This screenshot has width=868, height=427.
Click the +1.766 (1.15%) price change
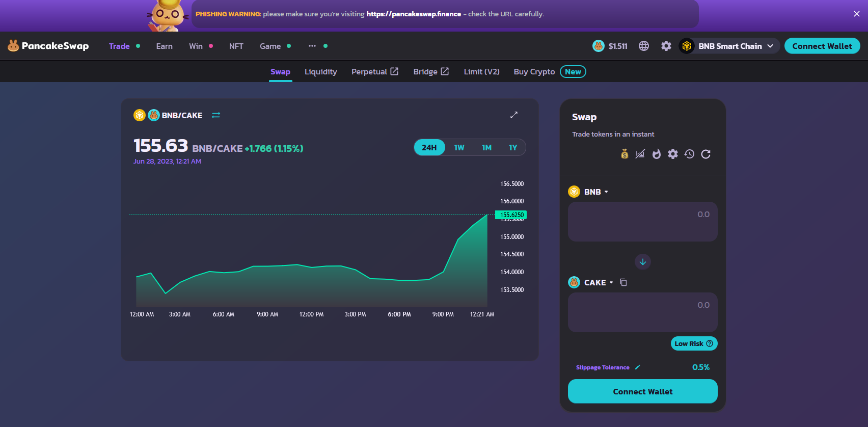[274, 148]
